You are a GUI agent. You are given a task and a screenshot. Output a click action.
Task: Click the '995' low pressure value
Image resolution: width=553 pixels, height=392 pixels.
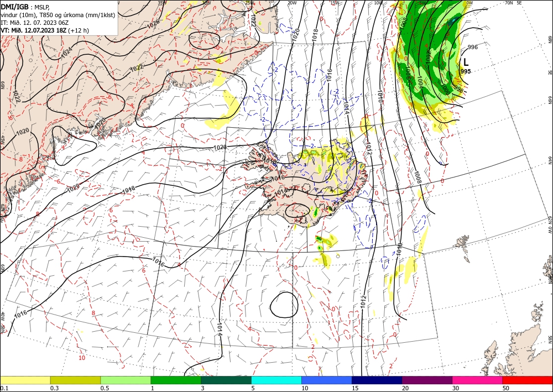(x=466, y=71)
